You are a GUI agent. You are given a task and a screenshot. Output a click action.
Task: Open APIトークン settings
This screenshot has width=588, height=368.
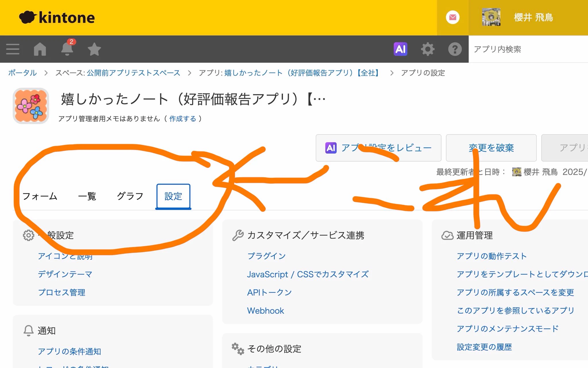pyautogui.click(x=269, y=292)
